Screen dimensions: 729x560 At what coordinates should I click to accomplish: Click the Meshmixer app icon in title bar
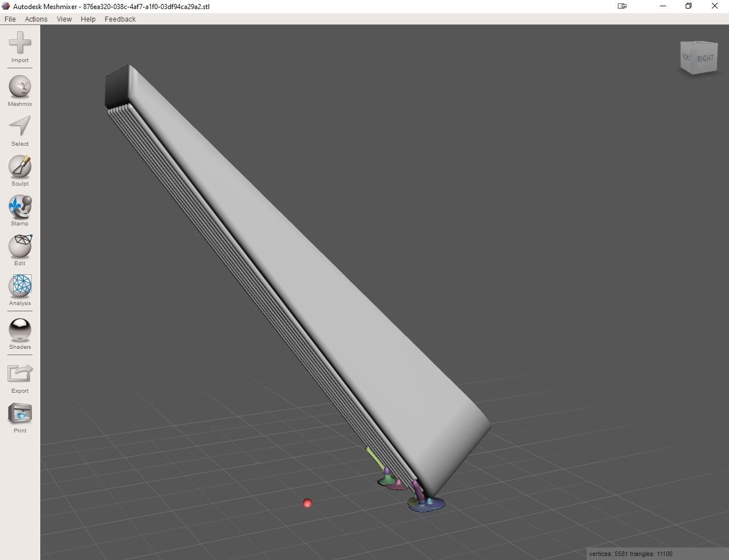pos(6,6)
